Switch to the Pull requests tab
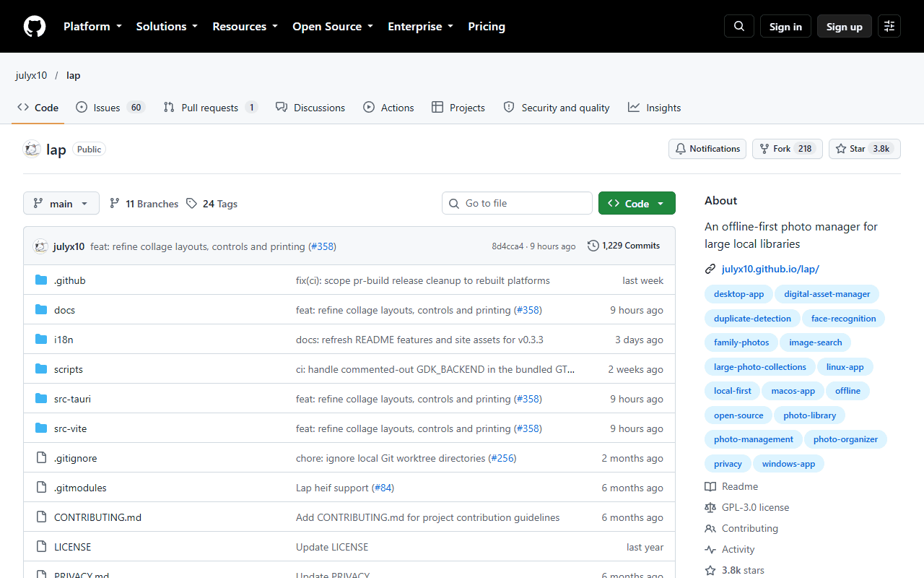Screen dimensions: 924x578 click(x=210, y=108)
